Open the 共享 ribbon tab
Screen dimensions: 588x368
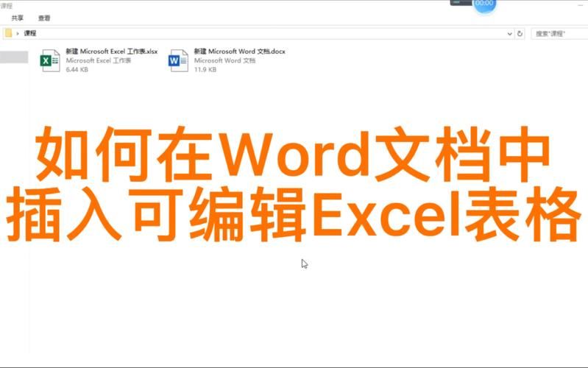click(x=17, y=18)
